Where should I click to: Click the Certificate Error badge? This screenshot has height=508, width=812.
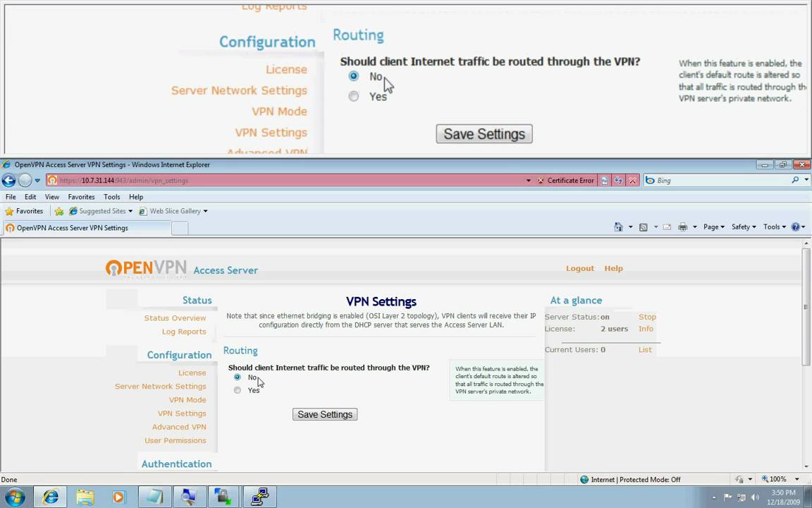point(565,181)
